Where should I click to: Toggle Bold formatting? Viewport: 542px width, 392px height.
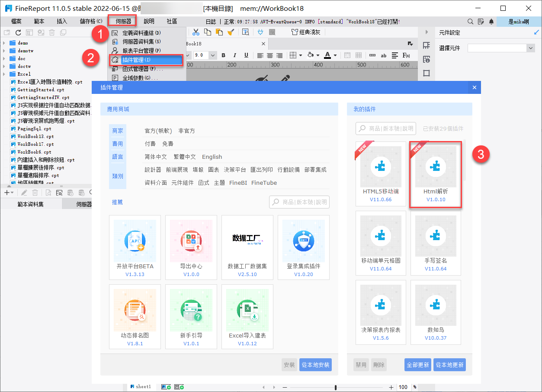[223, 55]
